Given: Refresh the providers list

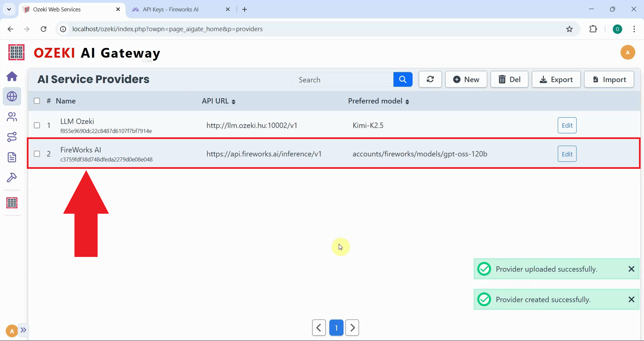Looking at the screenshot, I should [430, 79].
